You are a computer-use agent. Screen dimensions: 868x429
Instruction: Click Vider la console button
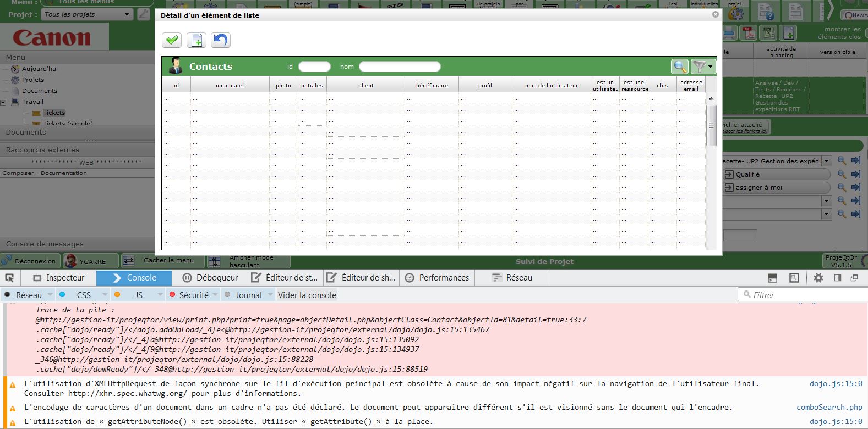[307, 295]
